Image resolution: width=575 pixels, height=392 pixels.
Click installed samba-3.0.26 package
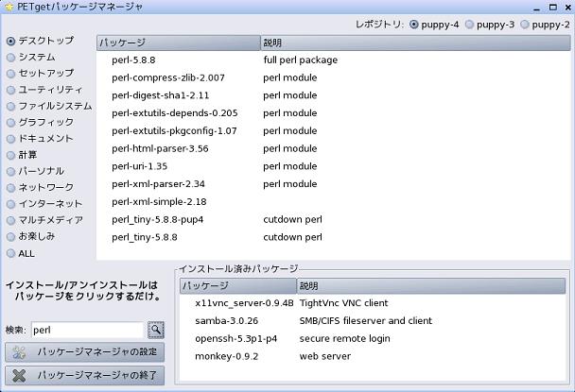point(227,321)
